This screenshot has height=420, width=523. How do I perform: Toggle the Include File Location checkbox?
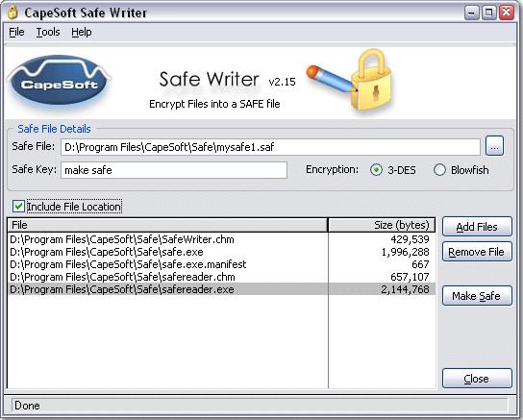click(18, 207)
